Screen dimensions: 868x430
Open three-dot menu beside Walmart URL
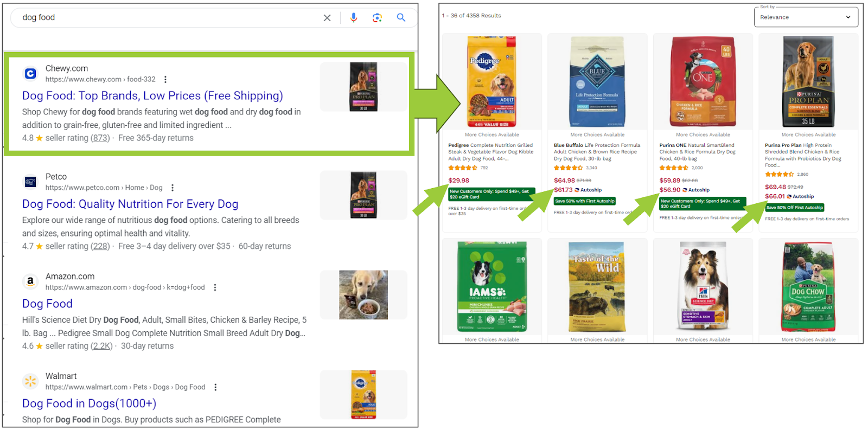(215, 387)
